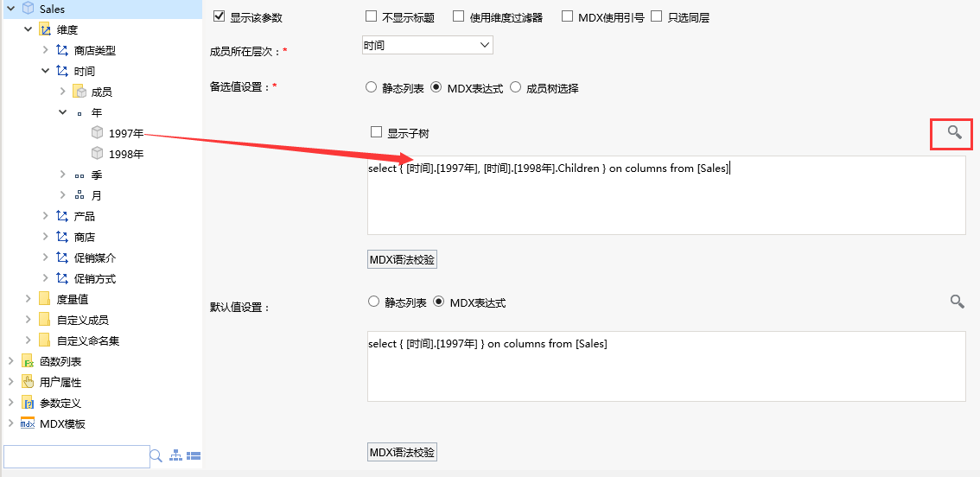Select the 促销方式 tree label
The image size is (980, 477).
[95, 278]
